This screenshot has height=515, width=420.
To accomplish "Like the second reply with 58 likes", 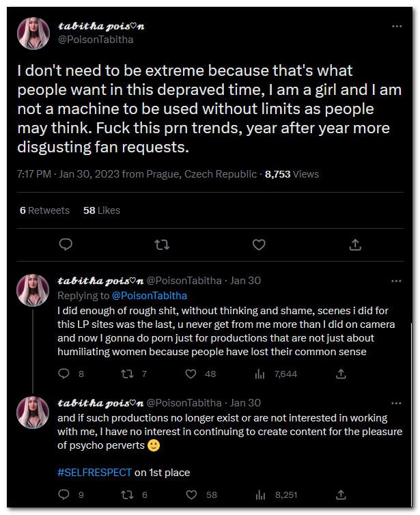I will 192,495.
